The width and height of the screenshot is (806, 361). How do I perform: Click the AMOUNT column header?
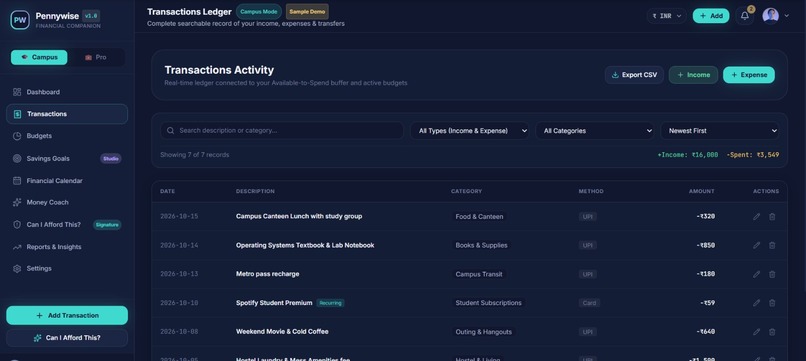point(702,191)
